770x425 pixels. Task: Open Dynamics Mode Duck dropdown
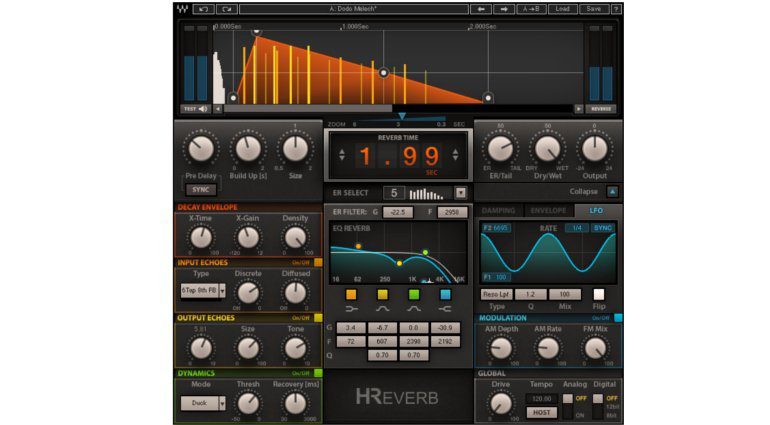(203, 403)
